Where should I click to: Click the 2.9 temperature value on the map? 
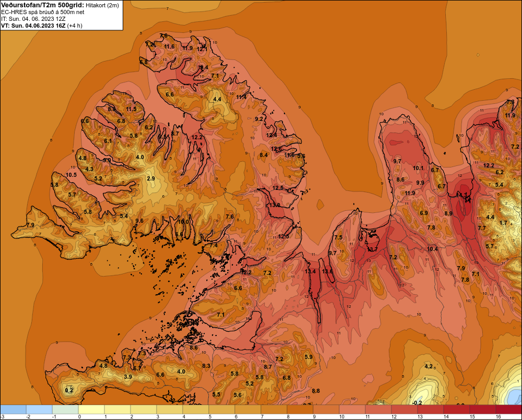coord(151,178)
